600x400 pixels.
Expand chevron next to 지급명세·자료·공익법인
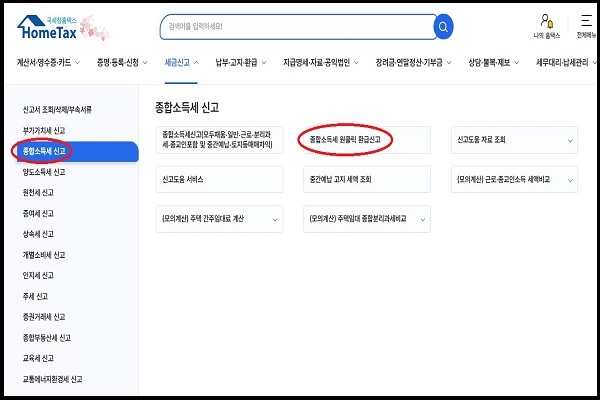(x=356, y=62)
